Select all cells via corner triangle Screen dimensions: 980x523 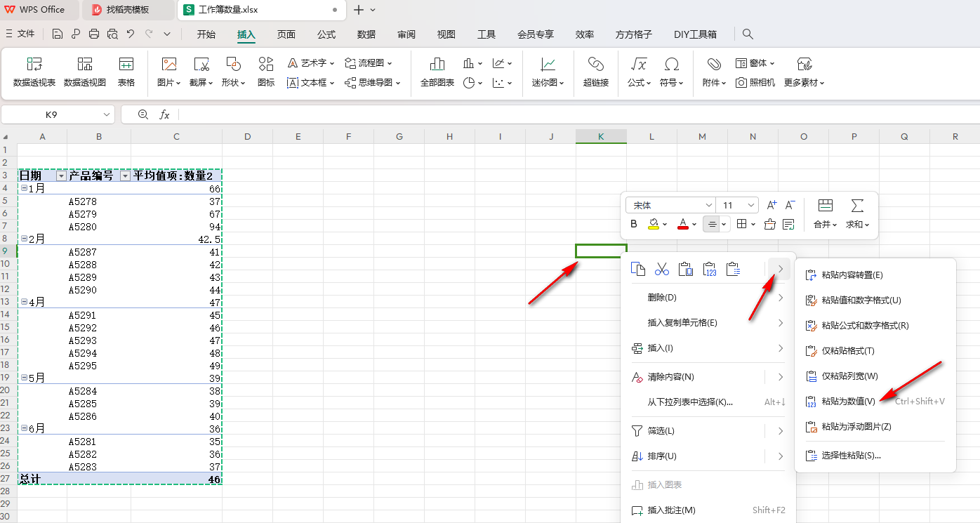6,137
